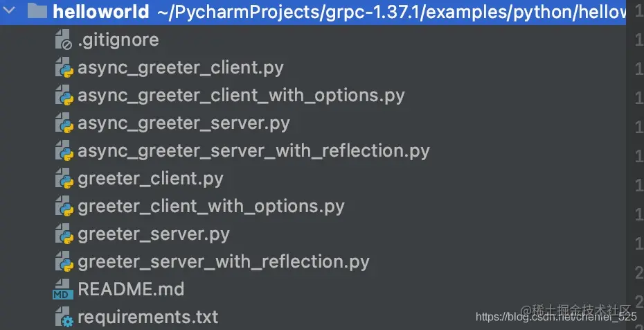Click the Python icon beside async_greeter_server.py

[x=64, y=123]
